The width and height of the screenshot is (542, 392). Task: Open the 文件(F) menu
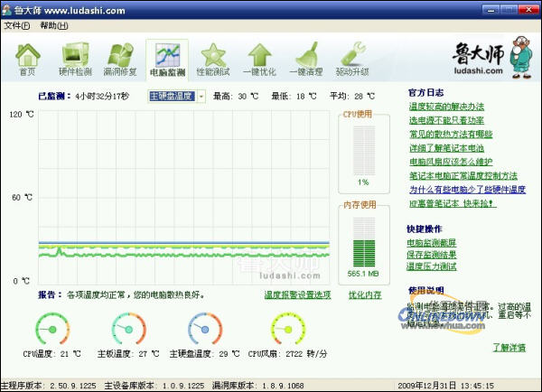17,25
